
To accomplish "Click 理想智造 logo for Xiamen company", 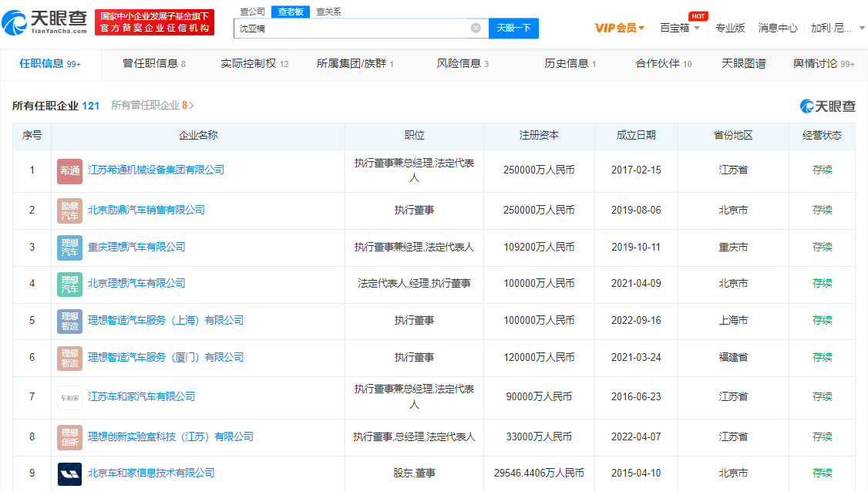I will pyautogui.click(x=69, y=358).
